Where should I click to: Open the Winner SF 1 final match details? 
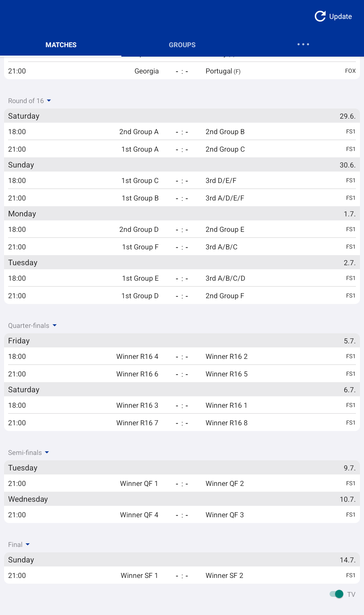pos(182,575)
